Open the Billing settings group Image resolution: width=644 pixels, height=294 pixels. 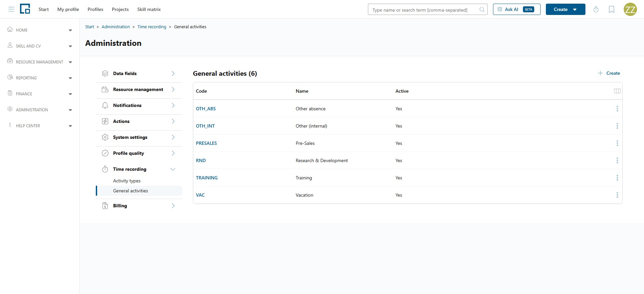pyautogui.click(x=139, y=206)
